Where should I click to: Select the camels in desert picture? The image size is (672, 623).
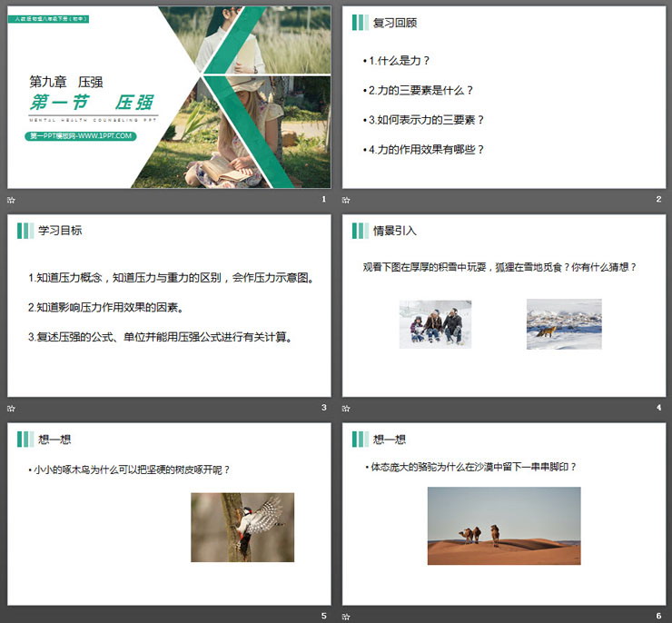pos(503,526)
